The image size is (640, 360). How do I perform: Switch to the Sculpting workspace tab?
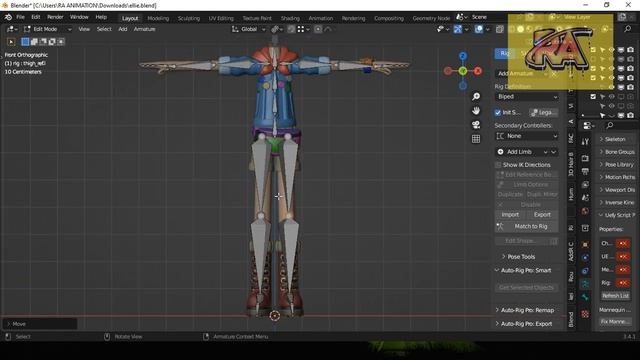coord(189,18)
